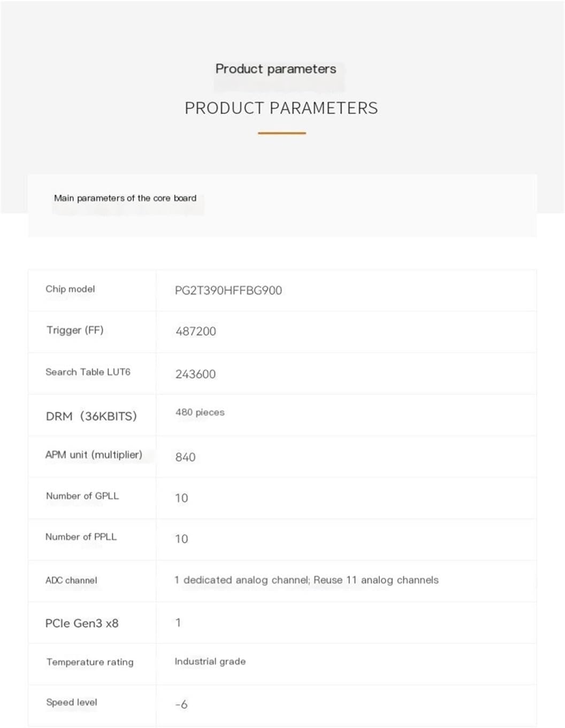Click the APM unit (multiplier) label

(x=94, y=454)
